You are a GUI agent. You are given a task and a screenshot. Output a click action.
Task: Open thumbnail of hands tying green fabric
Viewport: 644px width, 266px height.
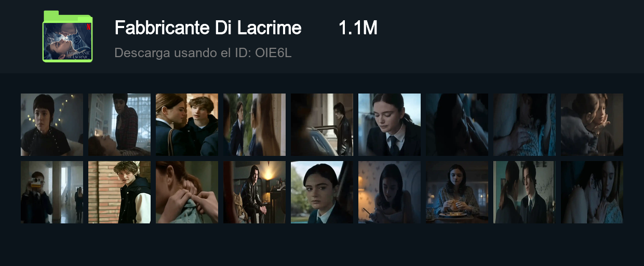tap(187, 192)
